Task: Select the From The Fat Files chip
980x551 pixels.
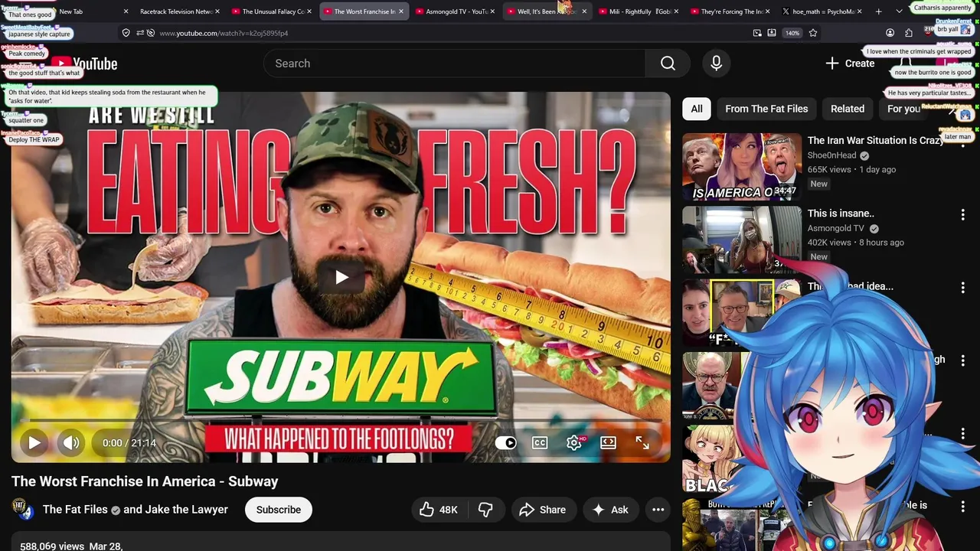Action: coord(766,109)
